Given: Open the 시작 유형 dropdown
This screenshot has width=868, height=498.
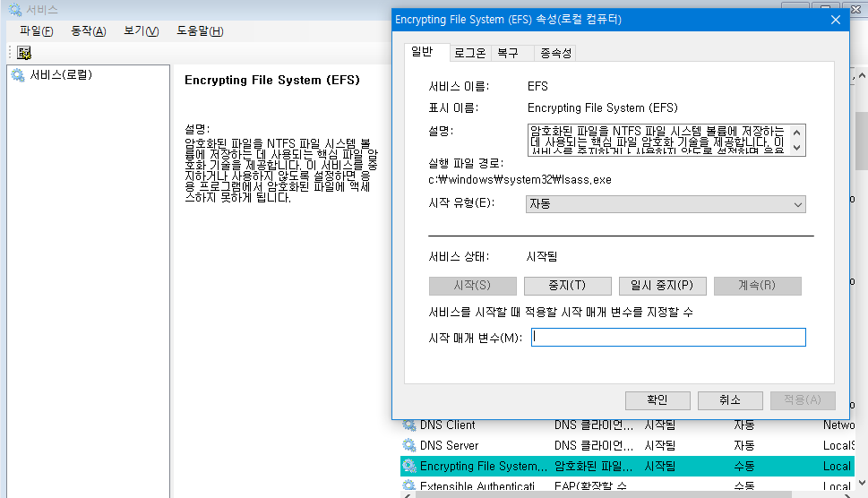Looking at the screenshot, I should (666, 204).
